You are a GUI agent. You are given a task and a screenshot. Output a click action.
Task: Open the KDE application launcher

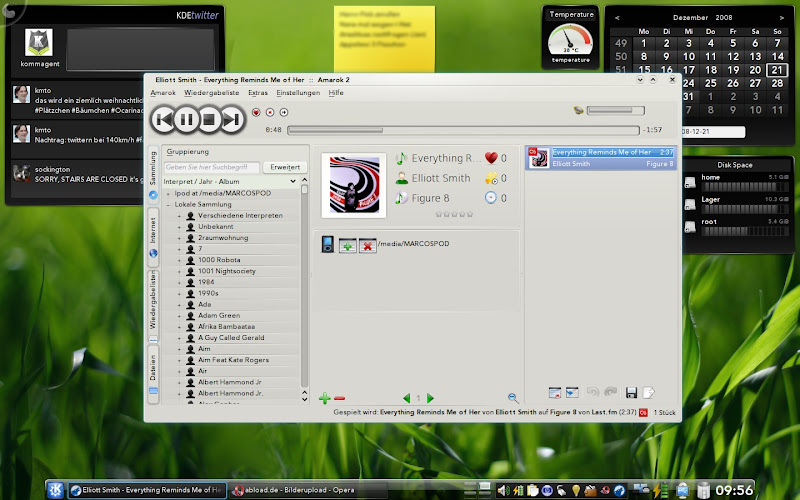(56, 490)
